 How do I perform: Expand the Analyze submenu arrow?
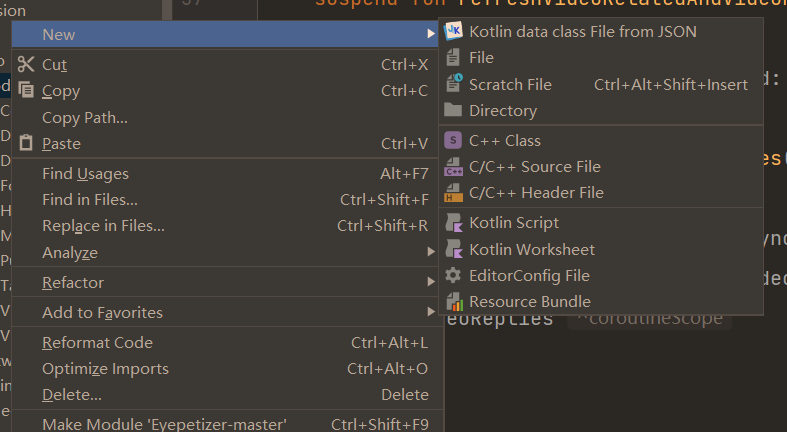point(431,252)
